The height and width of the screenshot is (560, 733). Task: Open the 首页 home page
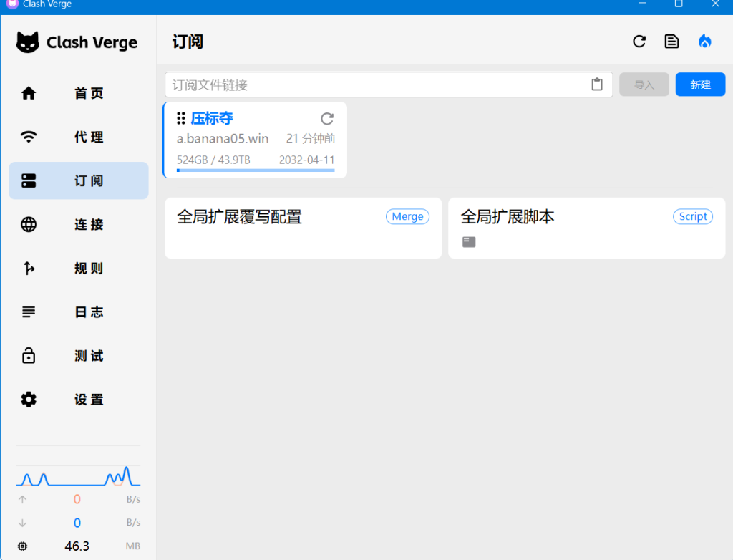tap(79, 93)
